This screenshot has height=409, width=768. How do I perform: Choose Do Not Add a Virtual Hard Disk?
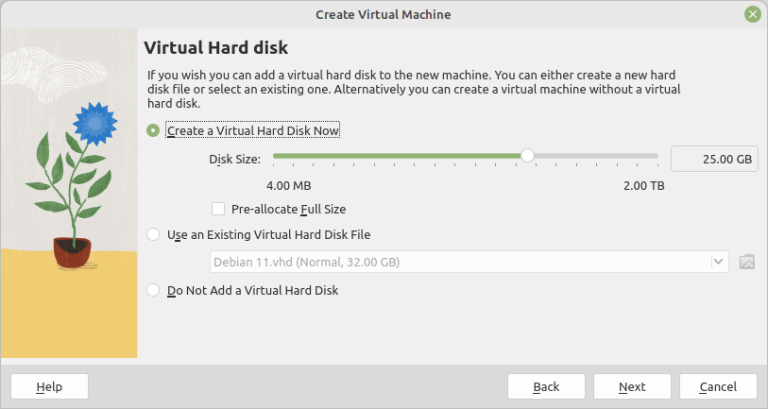tap(153, 290)
